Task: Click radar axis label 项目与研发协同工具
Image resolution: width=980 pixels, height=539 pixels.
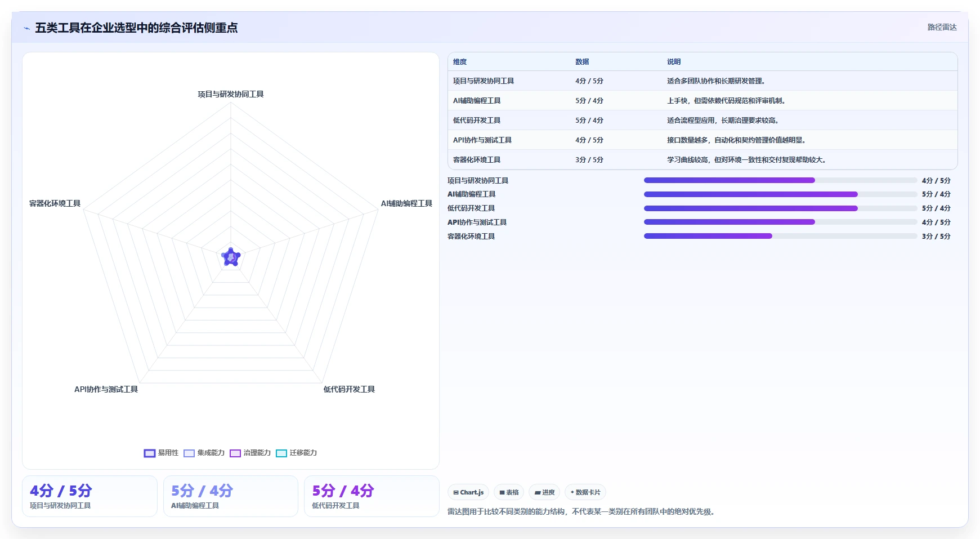Action: click(231, 94)
